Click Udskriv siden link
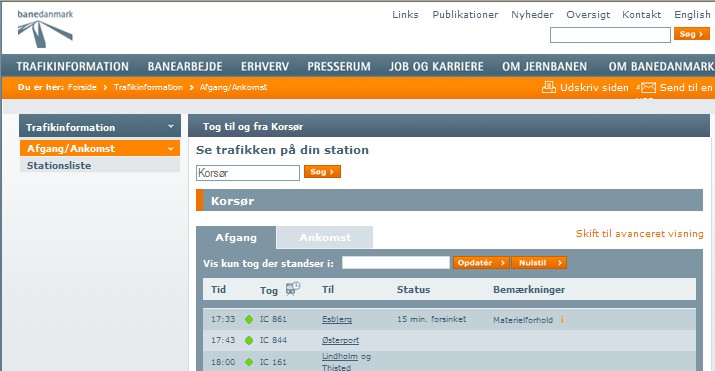 point(594,88)
